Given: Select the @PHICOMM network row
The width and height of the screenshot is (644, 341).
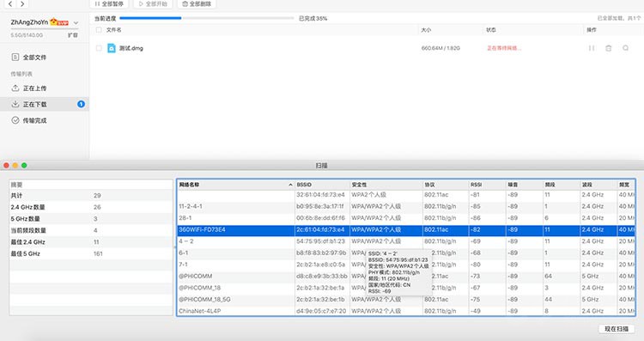Looking at the screenshot, I should 406,276.
